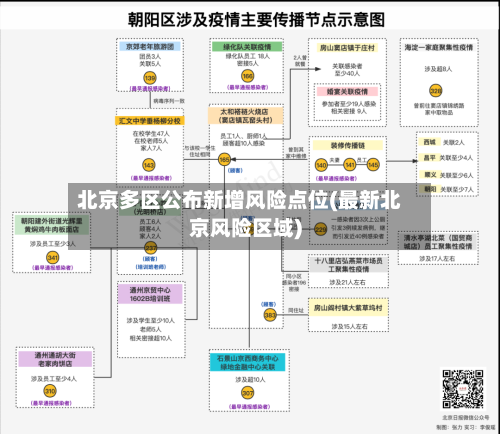The width and height of the screenshot is (500, 434).
Task: Select the header 海淀一家庭聚集性疫情
Action: (x=439, y=48)
